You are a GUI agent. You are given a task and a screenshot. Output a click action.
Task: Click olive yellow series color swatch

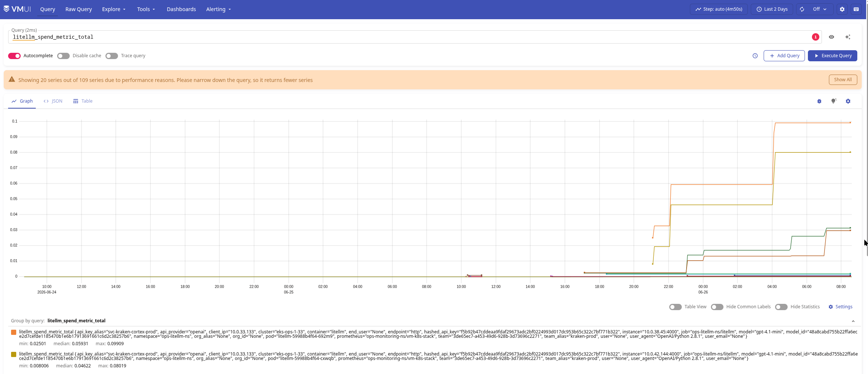tap(14, 354)
